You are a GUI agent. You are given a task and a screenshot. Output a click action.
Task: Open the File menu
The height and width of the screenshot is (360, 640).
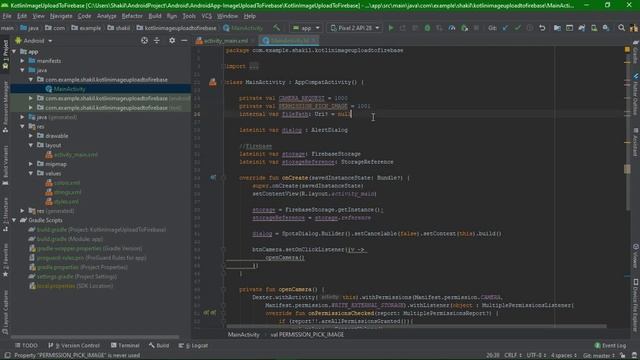coord(7,16)
